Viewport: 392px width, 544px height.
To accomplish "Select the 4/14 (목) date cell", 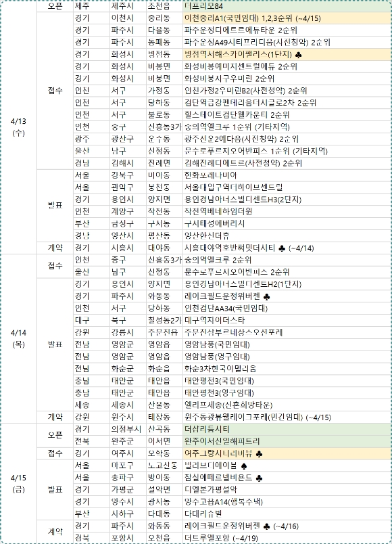I will (19, 338).
